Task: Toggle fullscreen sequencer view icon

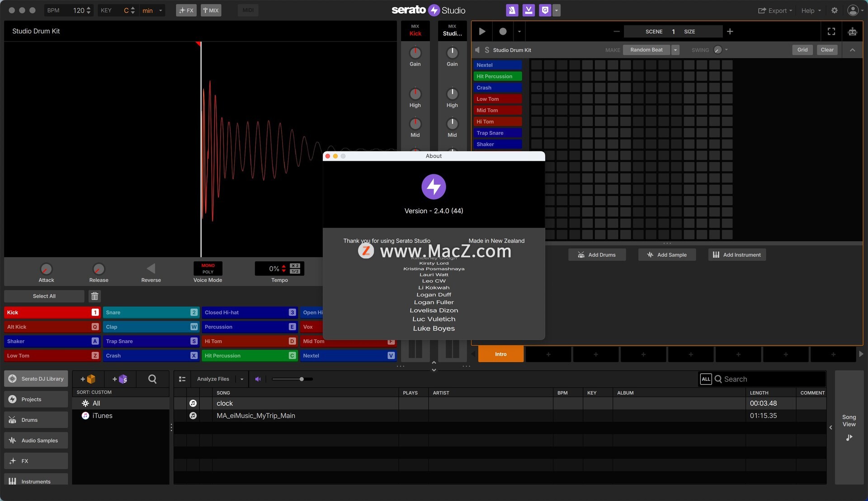Action: click(x=831, y=32)
